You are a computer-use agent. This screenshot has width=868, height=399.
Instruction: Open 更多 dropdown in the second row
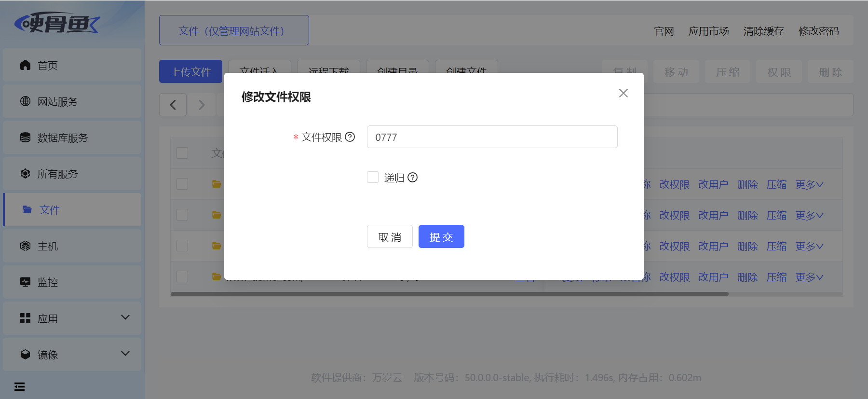pyautogui.click(x=809, y=215)
